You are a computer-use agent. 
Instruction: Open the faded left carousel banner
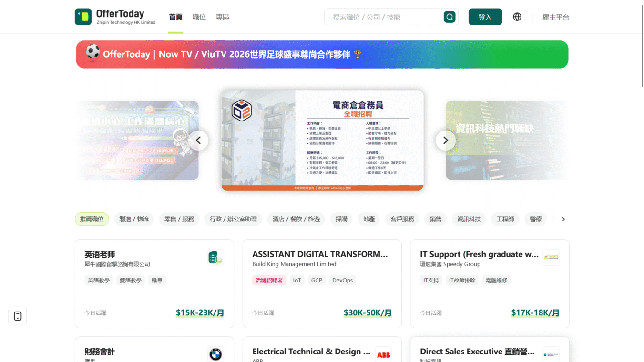click(x=137, y=140)
